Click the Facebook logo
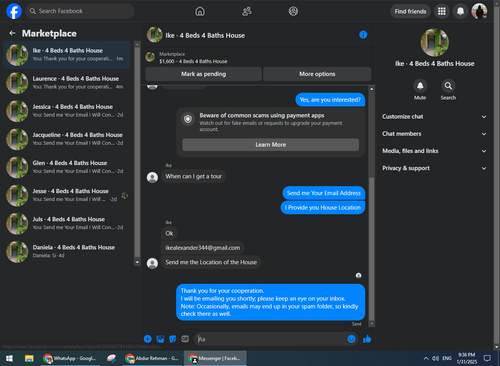500x366 pixels. point(14,11)
